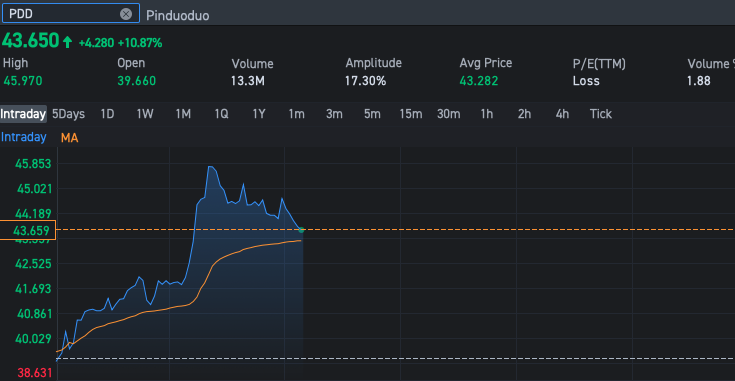Clear the PDD symbol search field
The height and width of the screenshot is (381, 735).
coord(126,14)
